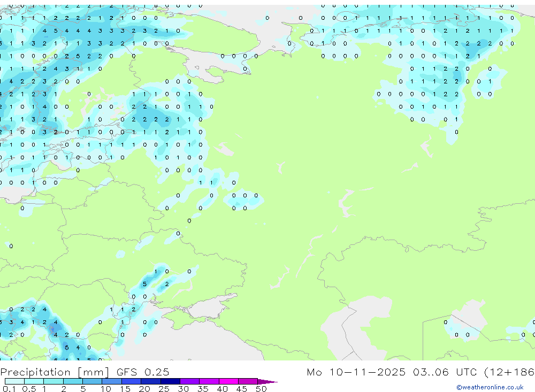Click the '0.1' legend scale label

tap(9, 389)
